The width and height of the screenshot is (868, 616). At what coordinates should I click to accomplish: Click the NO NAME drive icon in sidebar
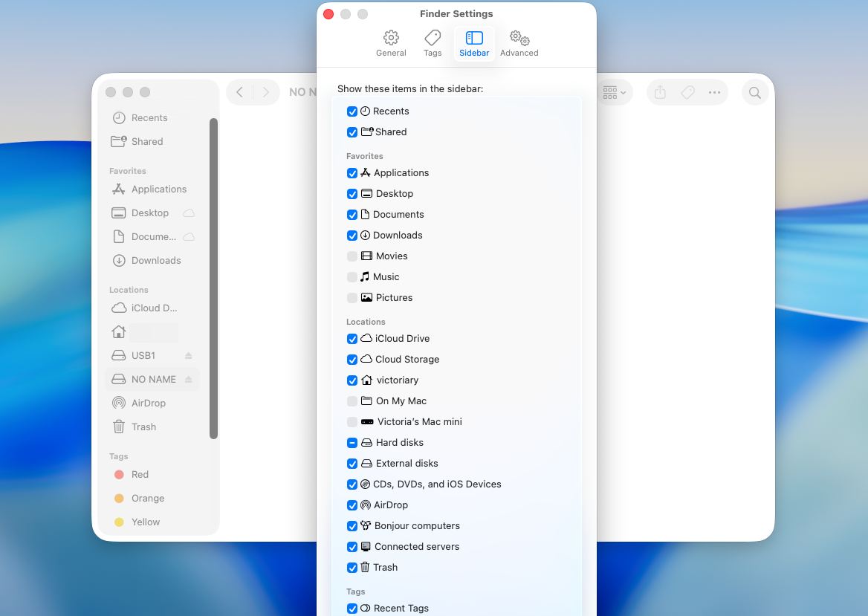coord(118,379)
